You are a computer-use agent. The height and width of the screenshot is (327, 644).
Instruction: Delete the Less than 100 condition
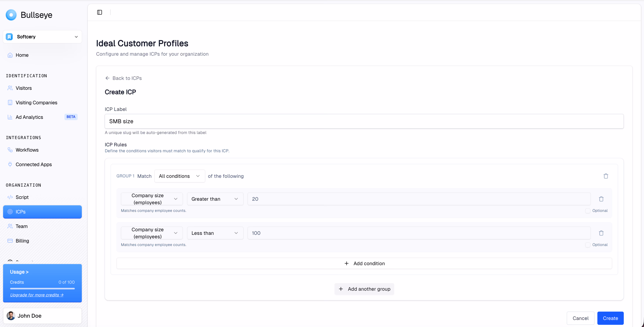point(601,233)
